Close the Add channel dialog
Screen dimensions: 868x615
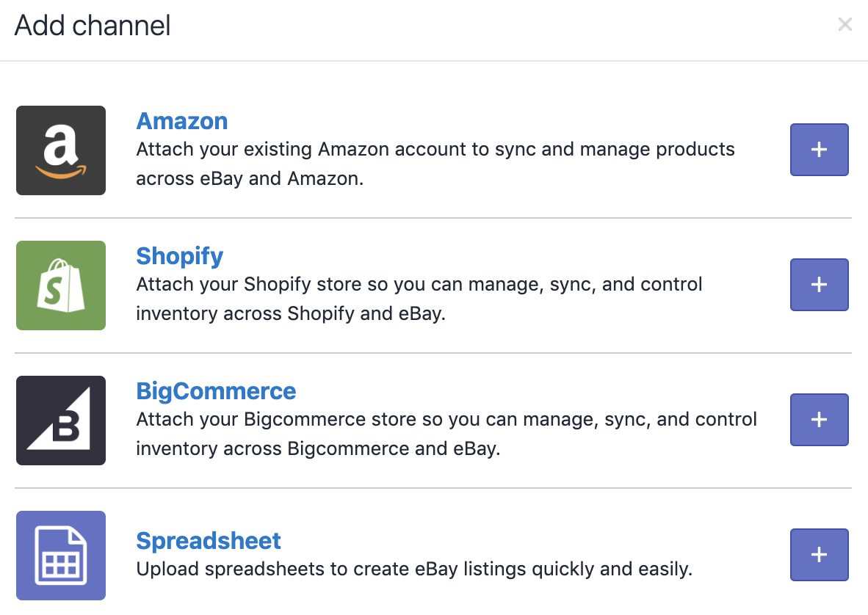(845, 25)
